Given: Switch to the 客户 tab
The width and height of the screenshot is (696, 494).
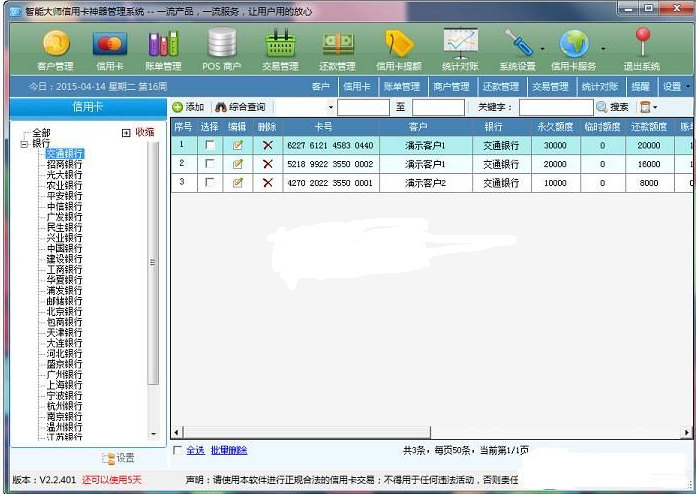Looking at the screenshot, I should click(x=320, y=87).
